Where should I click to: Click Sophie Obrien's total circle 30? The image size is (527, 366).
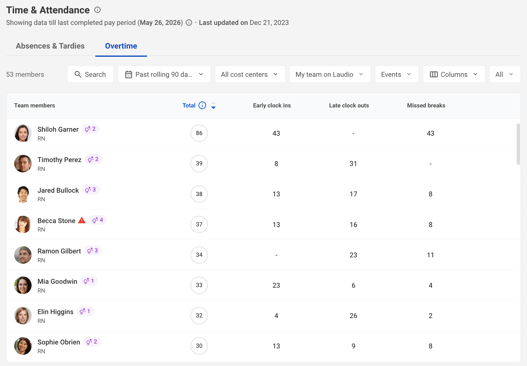pyautogui.click(x=199, y=346)
